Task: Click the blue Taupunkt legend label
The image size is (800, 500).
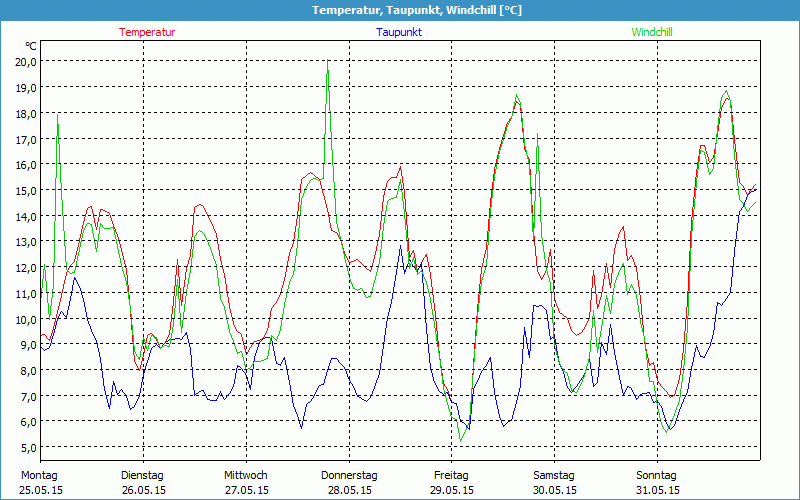Action: click(x=399, y=32)
